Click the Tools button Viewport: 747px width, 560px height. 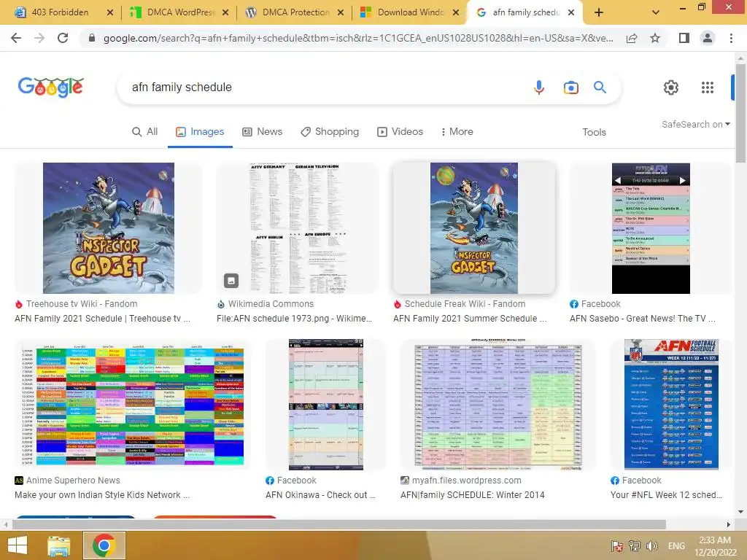point(594,132)
